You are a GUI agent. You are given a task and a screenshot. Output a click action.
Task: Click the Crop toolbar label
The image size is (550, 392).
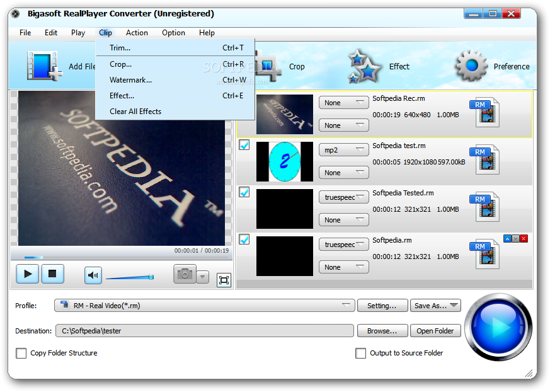[x=297, y=67]
